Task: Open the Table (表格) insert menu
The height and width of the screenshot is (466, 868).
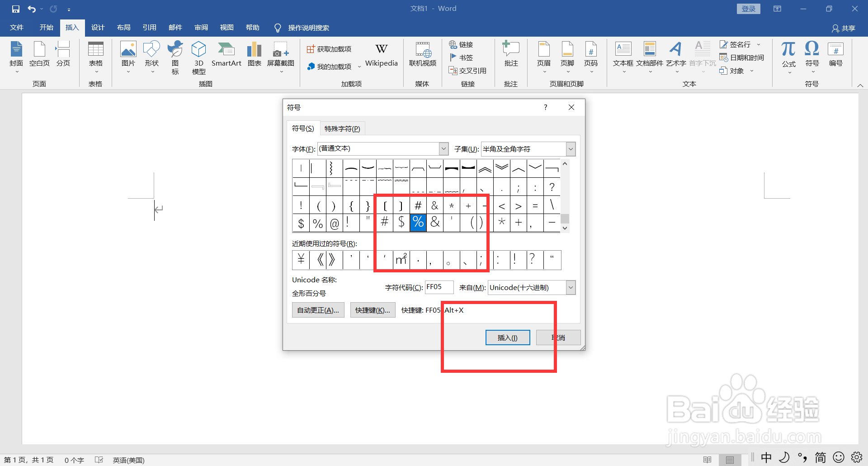Action: pyautogui.click(x=95, y=57)
